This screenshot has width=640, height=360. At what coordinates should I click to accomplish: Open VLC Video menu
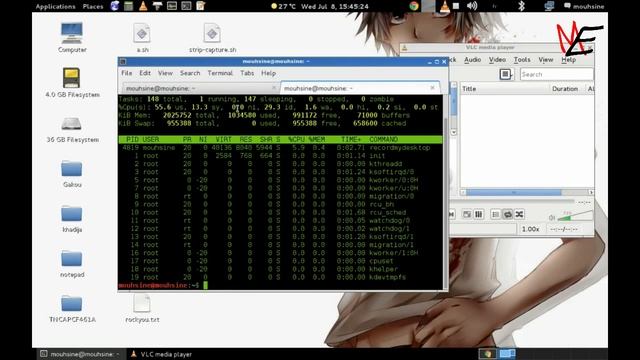(497, 60)
